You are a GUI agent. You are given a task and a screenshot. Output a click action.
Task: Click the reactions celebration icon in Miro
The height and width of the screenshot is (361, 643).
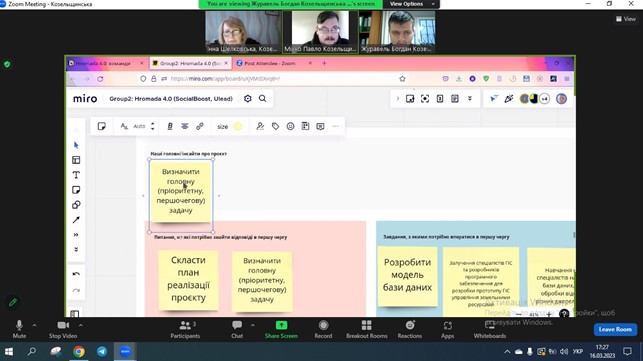pyautogui.click(x=509, y=98)
